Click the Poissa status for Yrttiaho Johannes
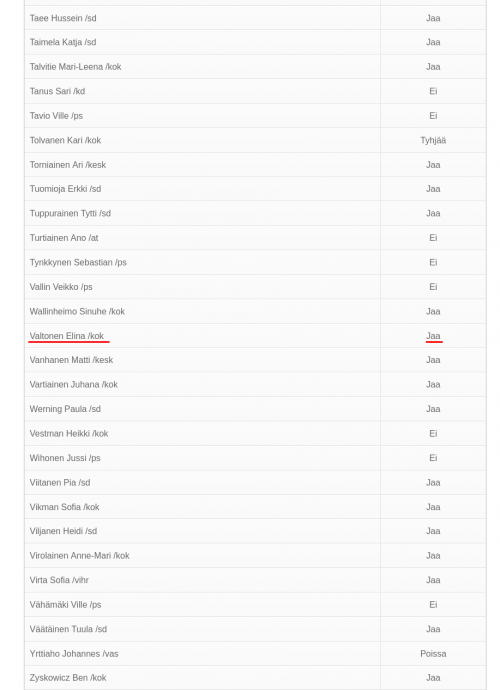This screenshot has height=690, width=500. point(433,653)
